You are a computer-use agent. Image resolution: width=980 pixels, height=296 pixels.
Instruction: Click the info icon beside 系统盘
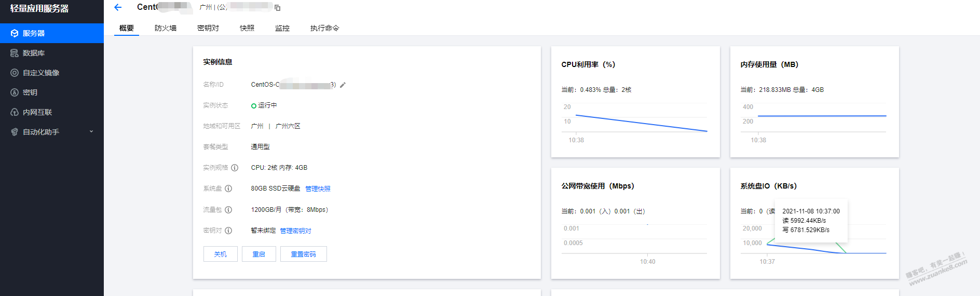pyautogui.click(x=228, y=189)
